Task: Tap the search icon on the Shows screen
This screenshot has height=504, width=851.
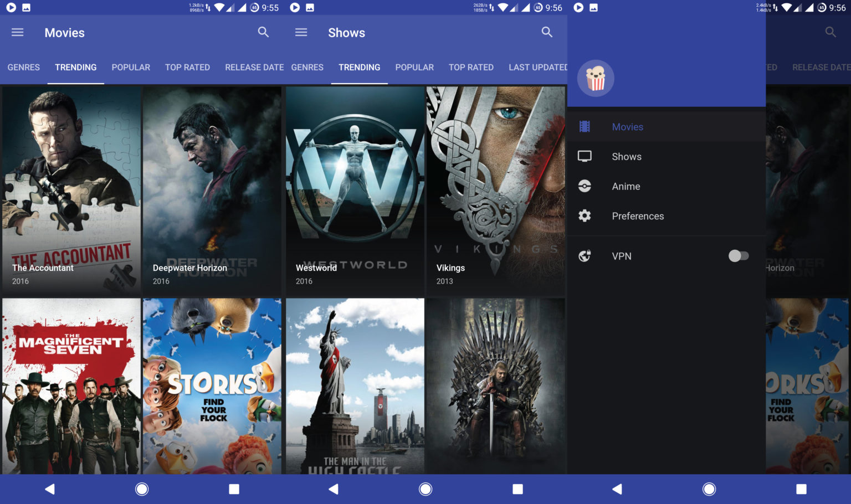Action: click(x=547, y=32)
